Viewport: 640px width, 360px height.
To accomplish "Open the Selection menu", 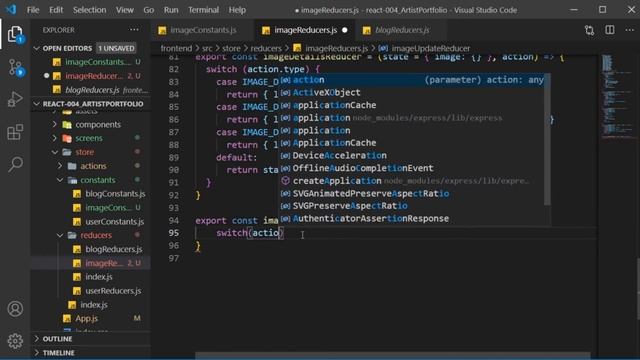I will click(89, 10).
